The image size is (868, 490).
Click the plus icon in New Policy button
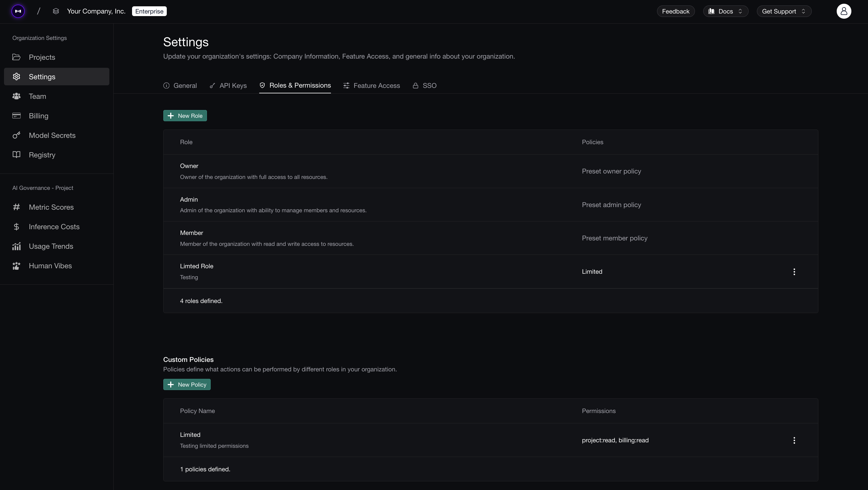(x=171, y=384)
